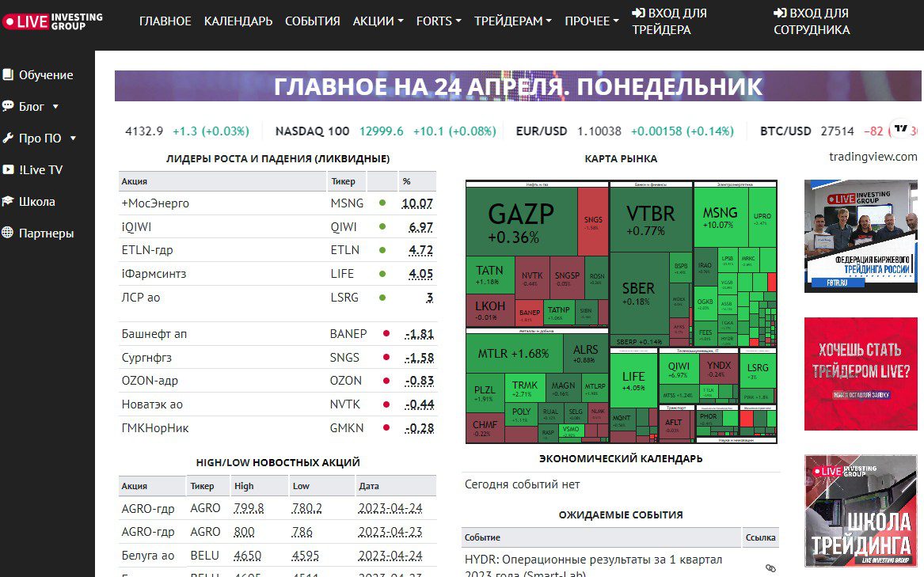
Task: Click the TradingView logo badge on ticker
Action: [901, 128]
